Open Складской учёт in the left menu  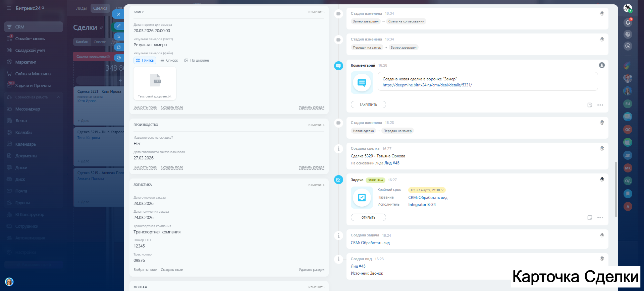tap(30, 51)
